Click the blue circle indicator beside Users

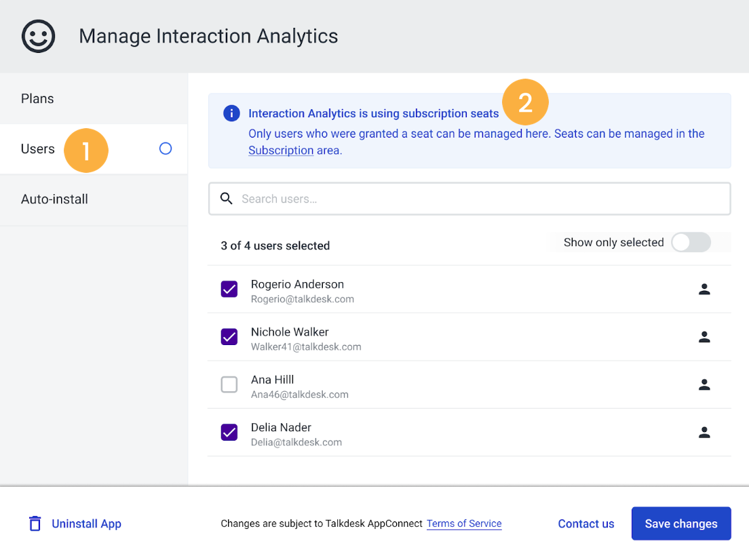click(166, 148)
